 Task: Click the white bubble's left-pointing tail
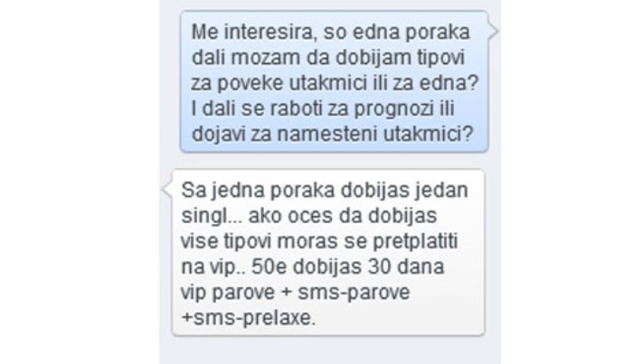pos(167,189)
